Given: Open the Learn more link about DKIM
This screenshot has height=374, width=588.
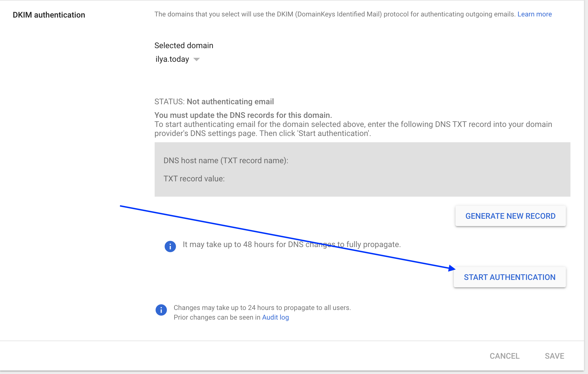Looking at the screenshot, I should click(x=534, y=14).
